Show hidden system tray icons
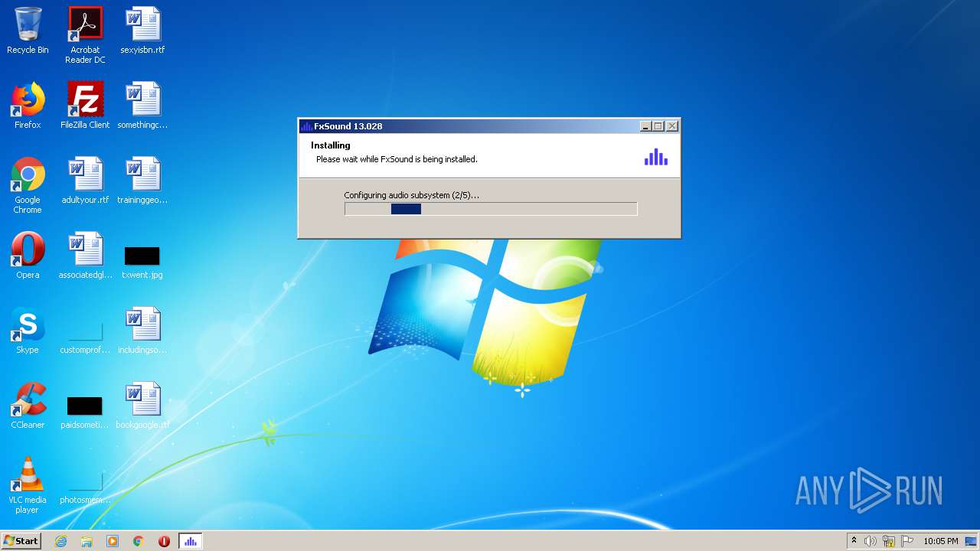Image resolution: width=980 pixels, height=551 pixels. pos(854,541)
